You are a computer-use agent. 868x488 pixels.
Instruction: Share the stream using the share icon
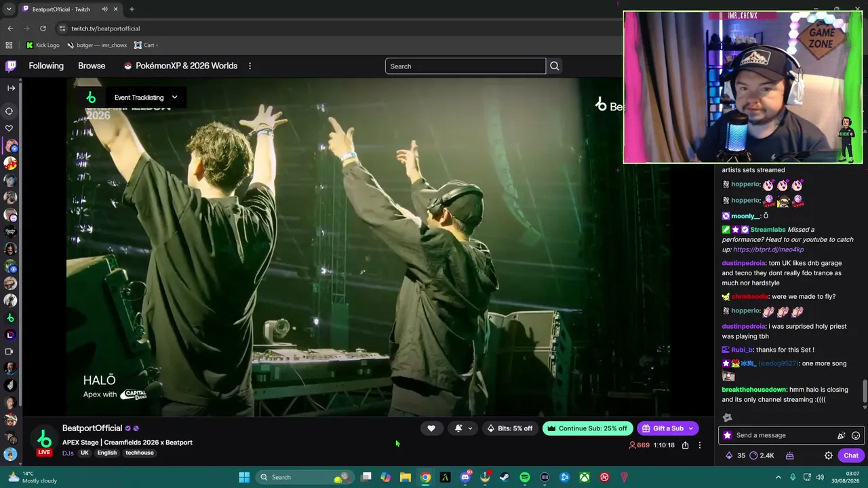coord(686,445)
